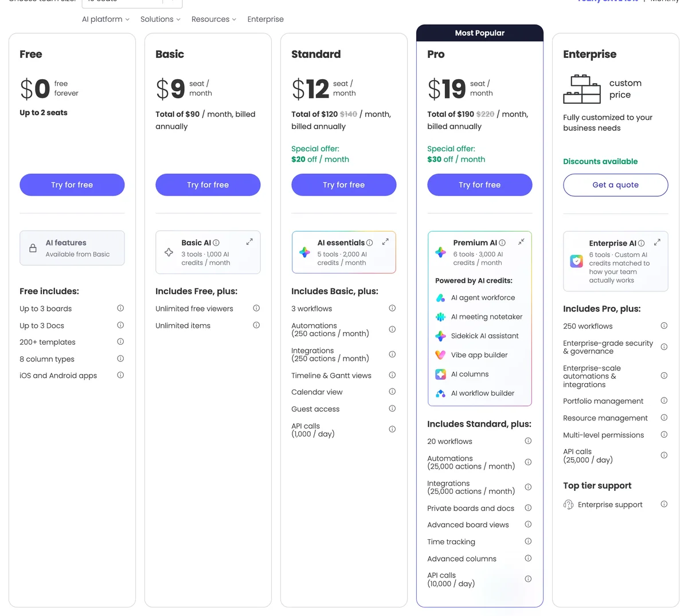
Task: Show info for Portfolio management
Action: (x=664, y=400)
